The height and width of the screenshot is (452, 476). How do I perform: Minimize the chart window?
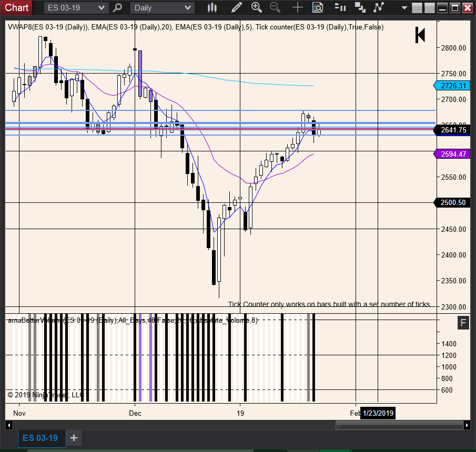442,8
